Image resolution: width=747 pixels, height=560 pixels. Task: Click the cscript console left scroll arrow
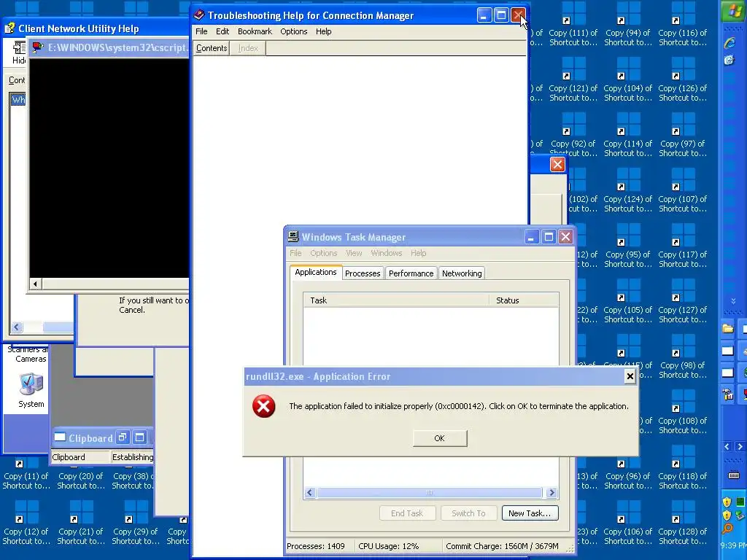tap(35, 284)
